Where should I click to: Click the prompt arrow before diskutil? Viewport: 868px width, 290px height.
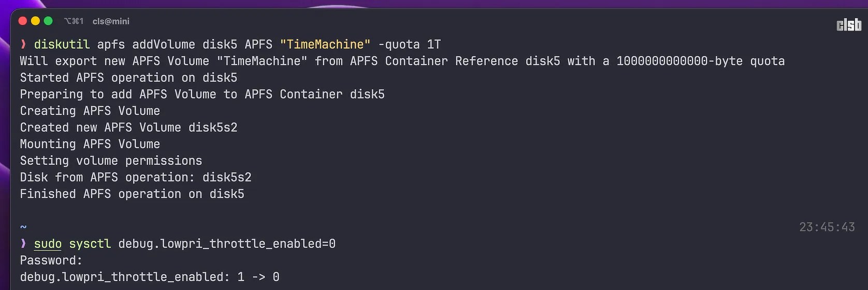pos(23,45)
